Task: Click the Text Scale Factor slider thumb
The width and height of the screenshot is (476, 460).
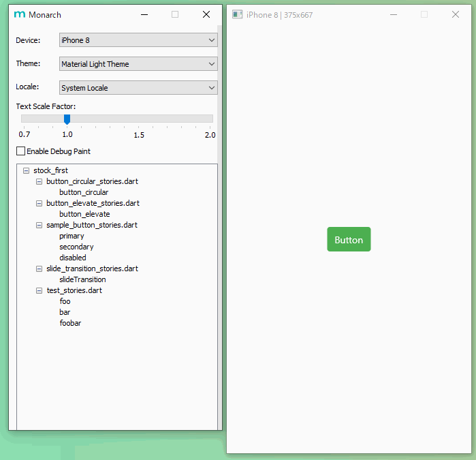Action: pyautogui.click(x=67, y=119)
